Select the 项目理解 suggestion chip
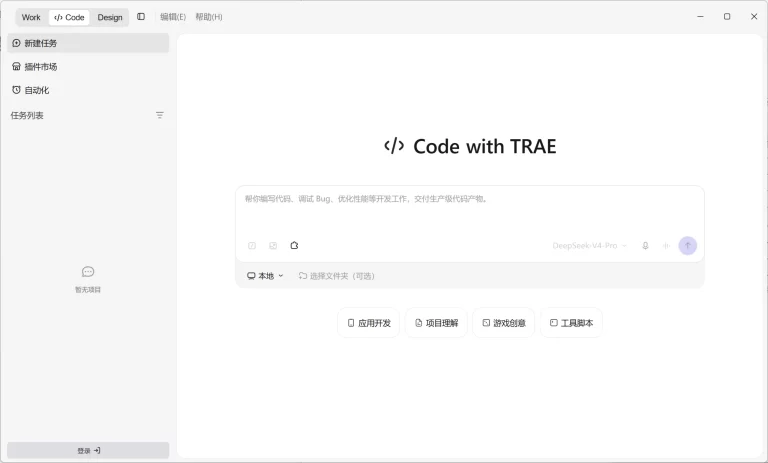The height and width of the screenshot is (463, 768). tap(436, 323)
